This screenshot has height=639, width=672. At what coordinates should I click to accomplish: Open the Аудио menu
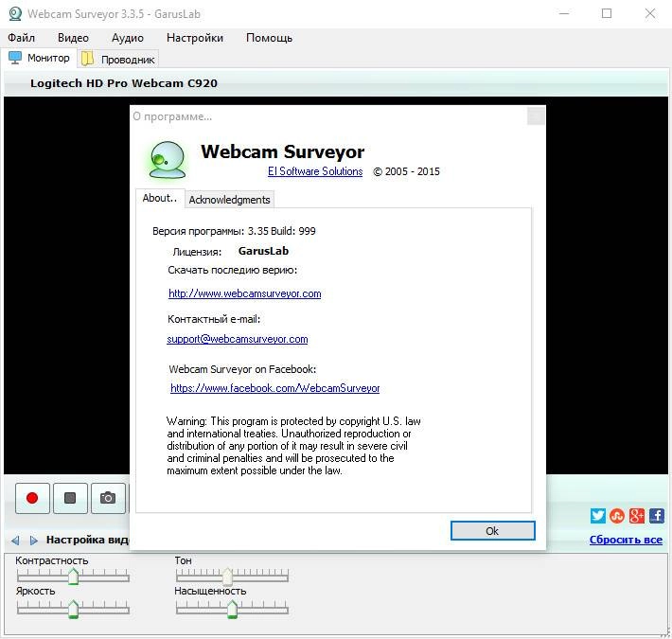coord(128,38)
